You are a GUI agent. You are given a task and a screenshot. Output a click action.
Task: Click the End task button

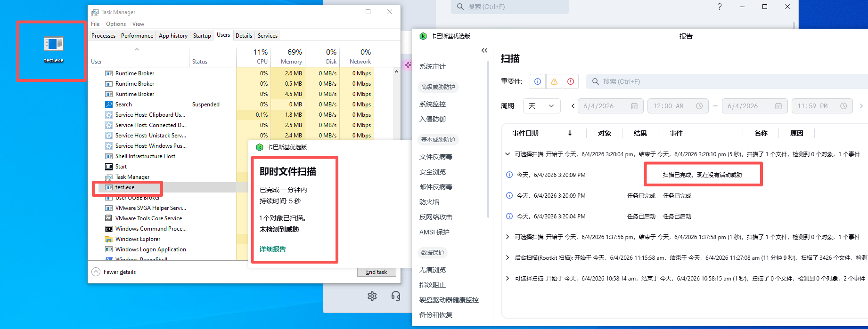click(377, 272)
